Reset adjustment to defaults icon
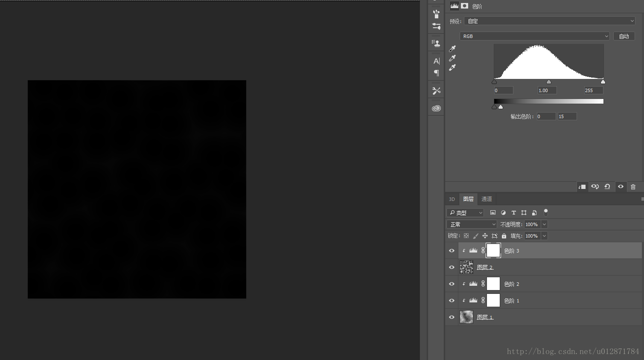Screen dimensions: 644x360 tap(607, 187)
